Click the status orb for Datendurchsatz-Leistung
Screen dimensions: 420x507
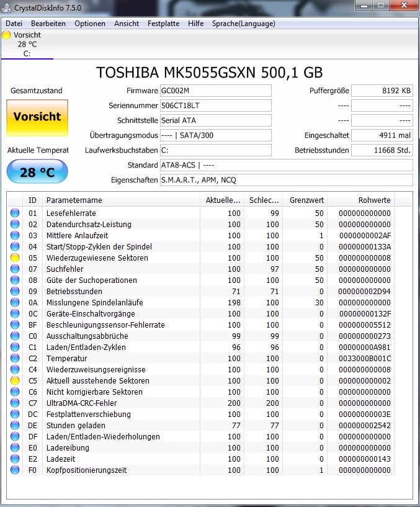pyautogui.click(x=15, y=224)
